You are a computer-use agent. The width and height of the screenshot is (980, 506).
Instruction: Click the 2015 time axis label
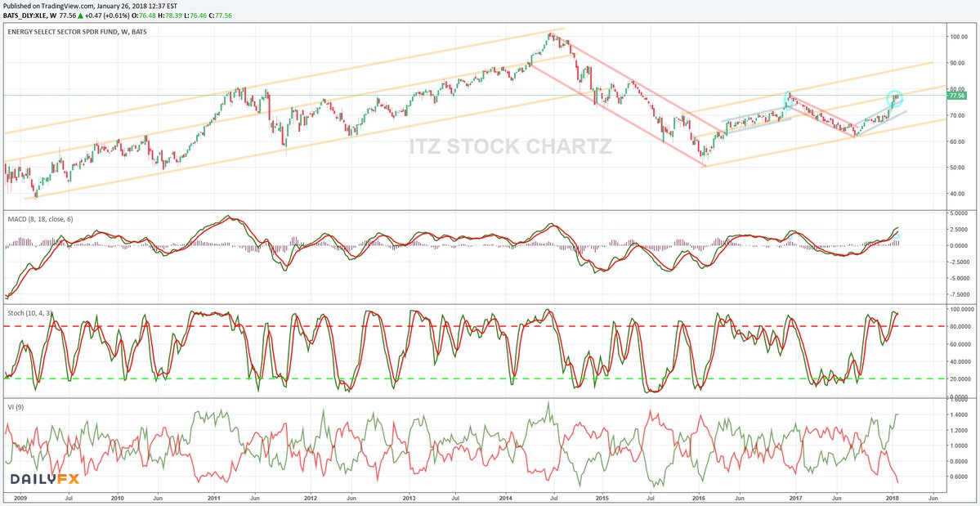(x=602, y=499)
